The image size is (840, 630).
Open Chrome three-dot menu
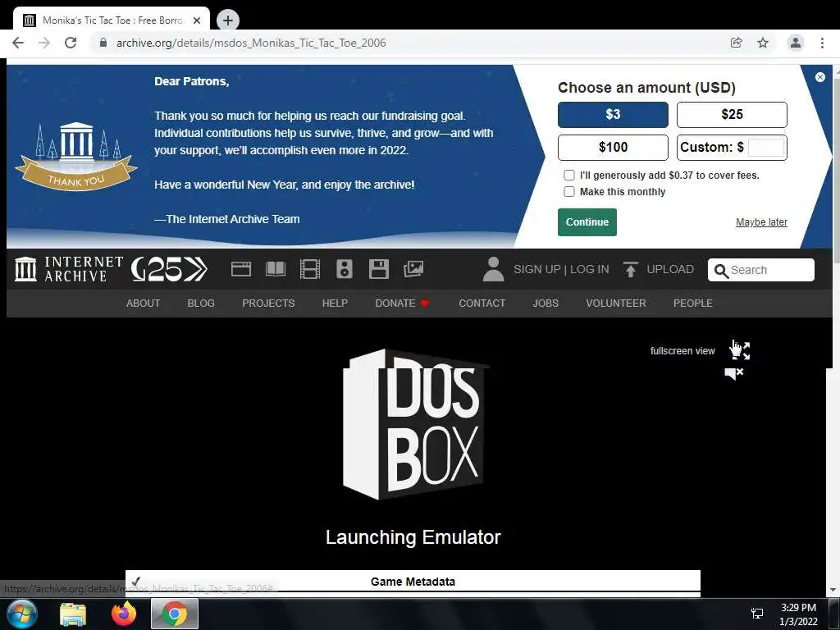(x=822, y=43)
